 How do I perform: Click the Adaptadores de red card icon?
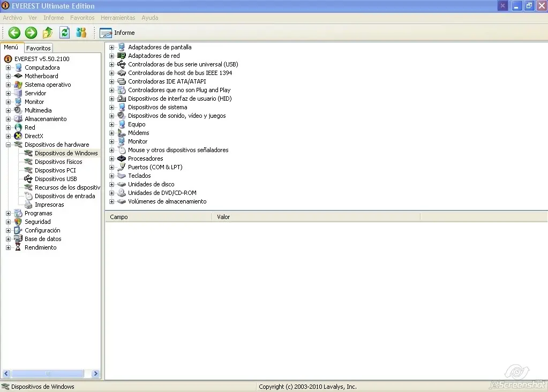tap(121, 56)
